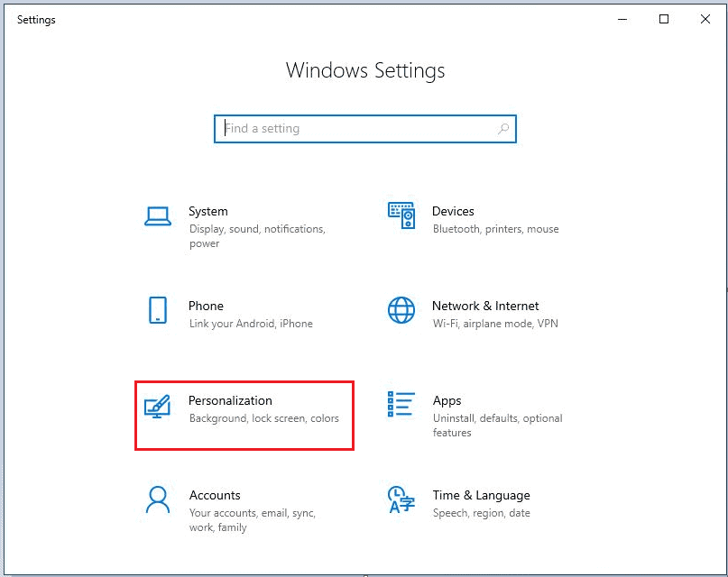
Task: Click the Accounts person icon
Action: (x=158, y=499)
